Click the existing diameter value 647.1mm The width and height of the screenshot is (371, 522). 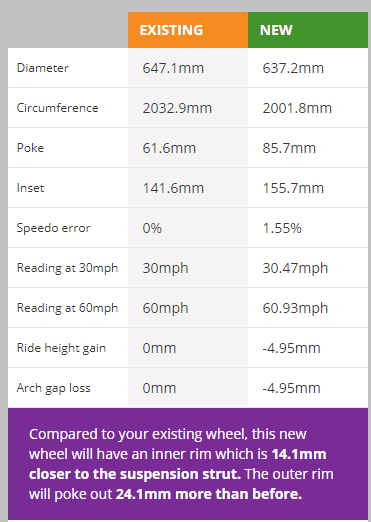pyautogui.click(x=173, y=68)
